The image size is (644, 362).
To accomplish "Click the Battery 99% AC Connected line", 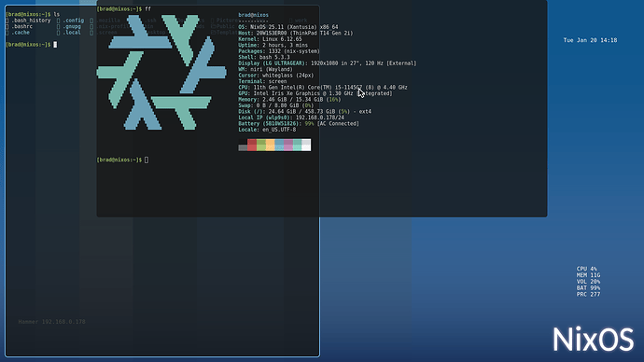I will [299, 123].
